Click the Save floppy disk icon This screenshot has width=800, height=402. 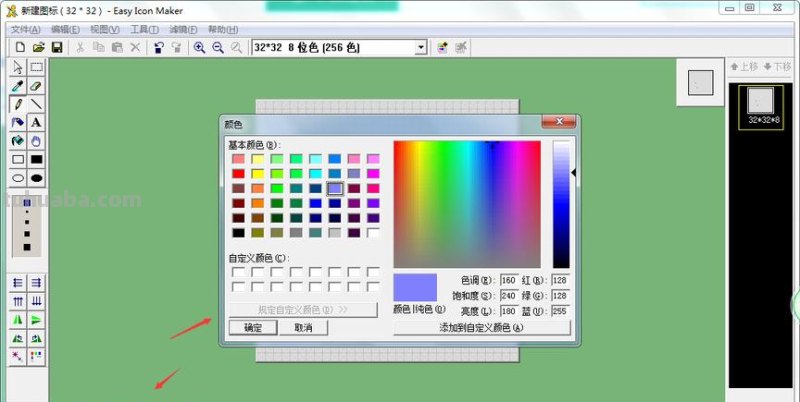(x=57, y=47)
